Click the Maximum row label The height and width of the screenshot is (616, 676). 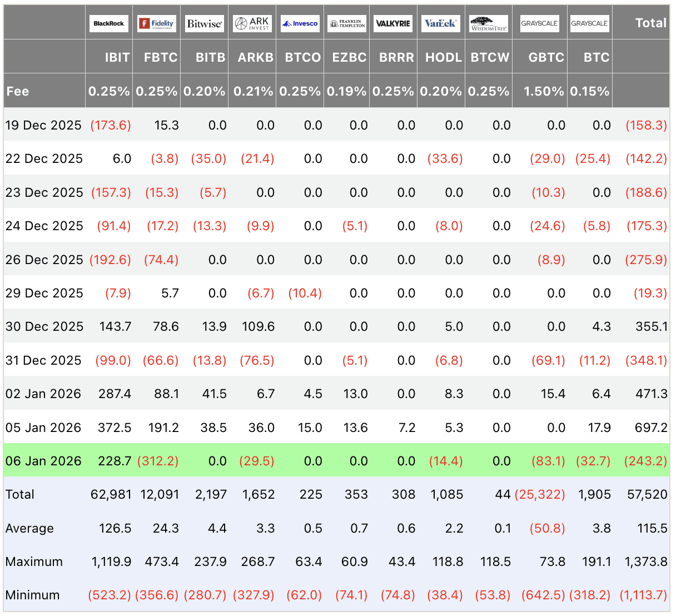point(34,562)
